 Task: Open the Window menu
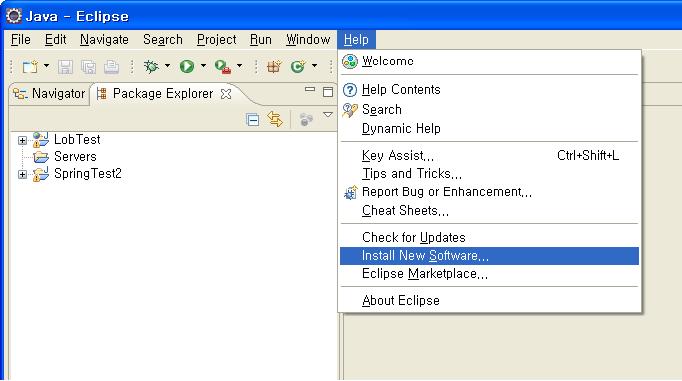click(x=308, y=40)
